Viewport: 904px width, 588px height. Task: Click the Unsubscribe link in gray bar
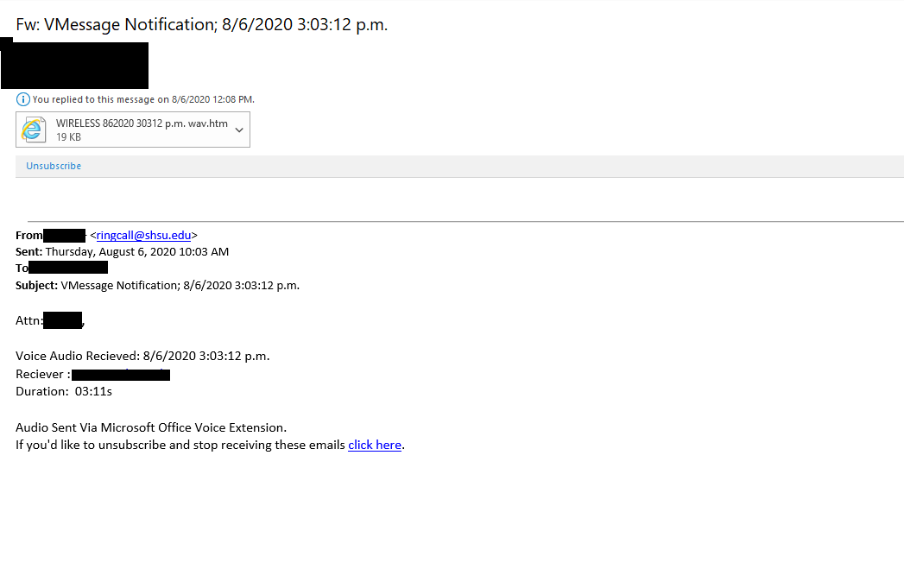point(54,166)
